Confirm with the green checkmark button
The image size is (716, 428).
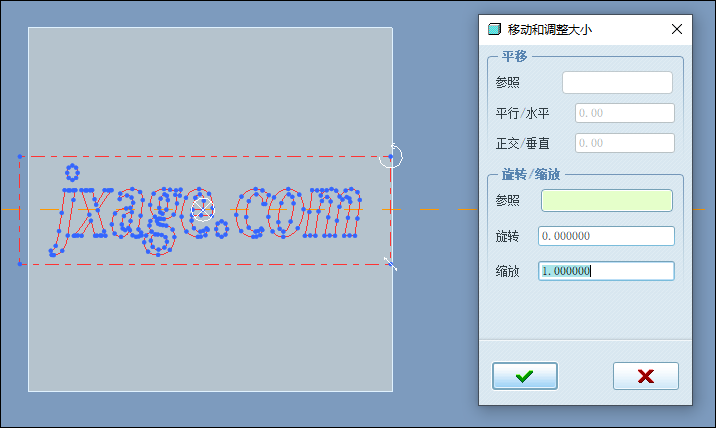(525, 376)
